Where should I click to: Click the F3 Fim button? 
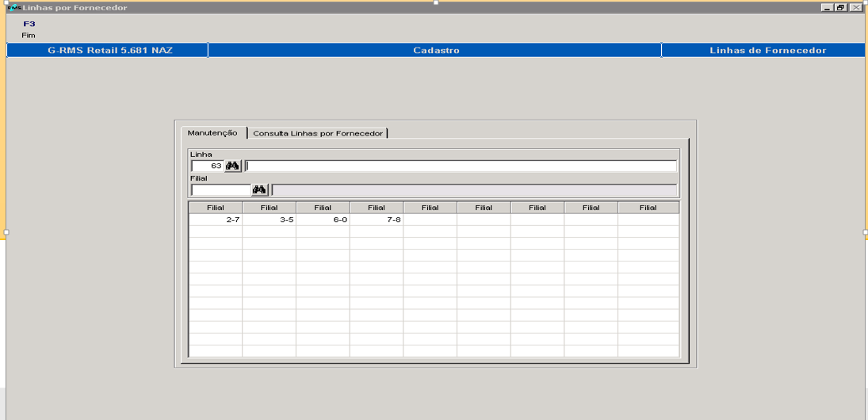(x=29, y=29)
